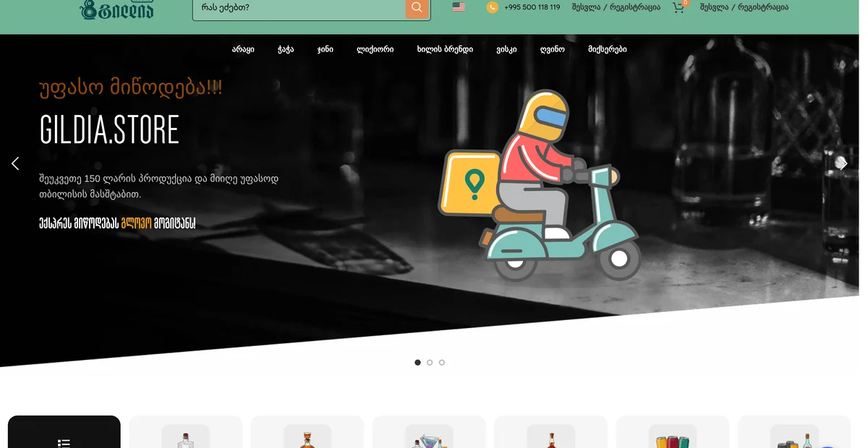868x448 pixels.
Task: Open the ღვინო menu item
Action: click(552, 49)
